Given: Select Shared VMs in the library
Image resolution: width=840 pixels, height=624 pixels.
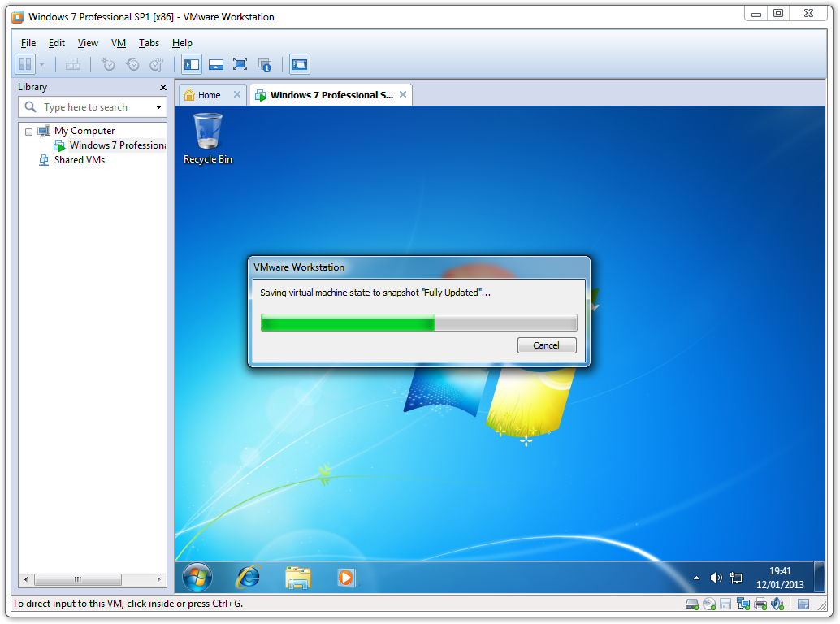Looking at the screenshot, I should point(79,160).
